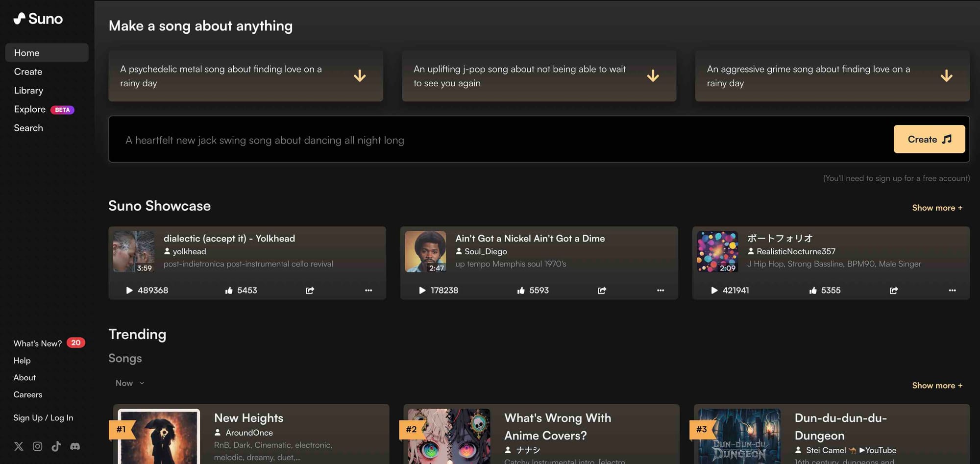Open more options for Ain't Got a Nickel

click(661, 291)
